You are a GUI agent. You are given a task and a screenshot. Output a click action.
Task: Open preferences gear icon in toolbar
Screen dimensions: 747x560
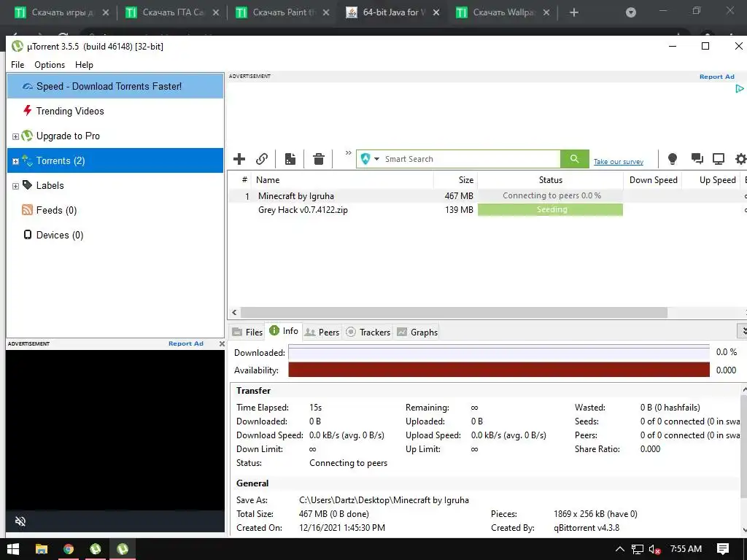(x=741, y=158)
